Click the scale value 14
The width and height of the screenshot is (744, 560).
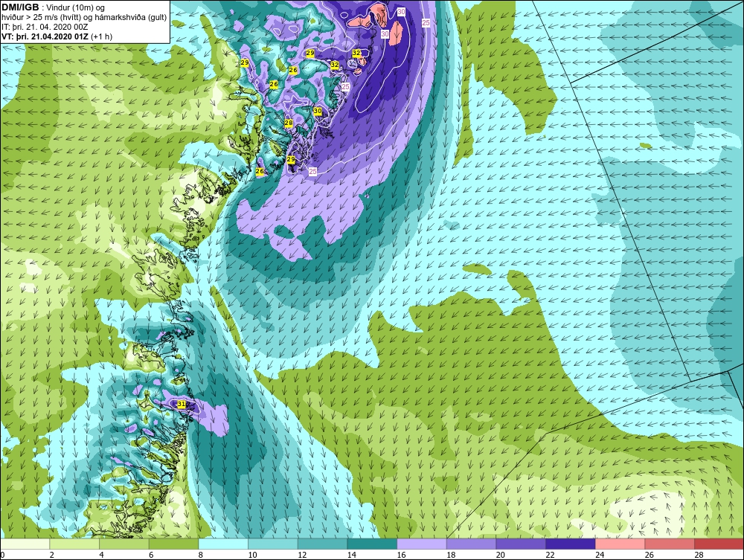pyautogui.click(x=352, y=555)
